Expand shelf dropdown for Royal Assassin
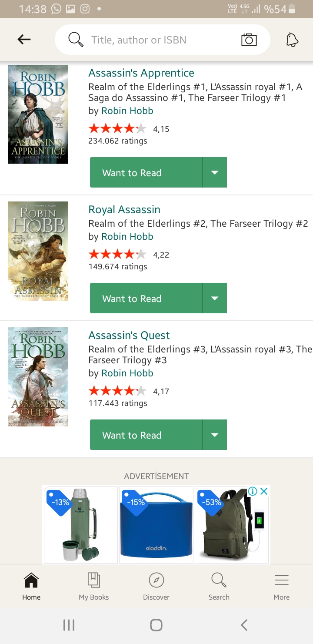The height and width of the screenshot is (644, 313). click(x=215, y=298)
